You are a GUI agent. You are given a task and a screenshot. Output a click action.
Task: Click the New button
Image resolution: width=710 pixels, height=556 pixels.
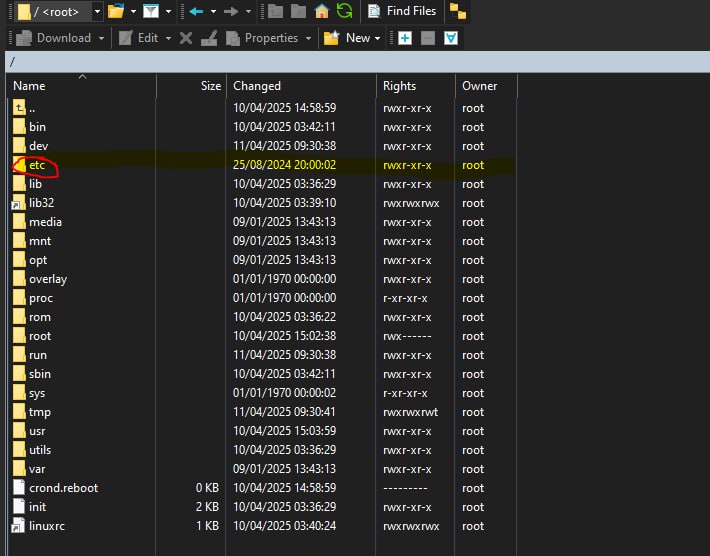coord(347,38)
